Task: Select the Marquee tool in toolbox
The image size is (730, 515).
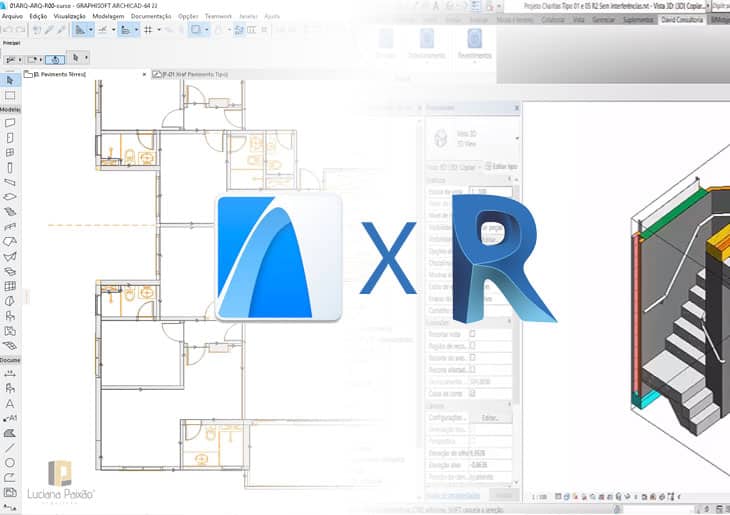Action: click(10, 95)
